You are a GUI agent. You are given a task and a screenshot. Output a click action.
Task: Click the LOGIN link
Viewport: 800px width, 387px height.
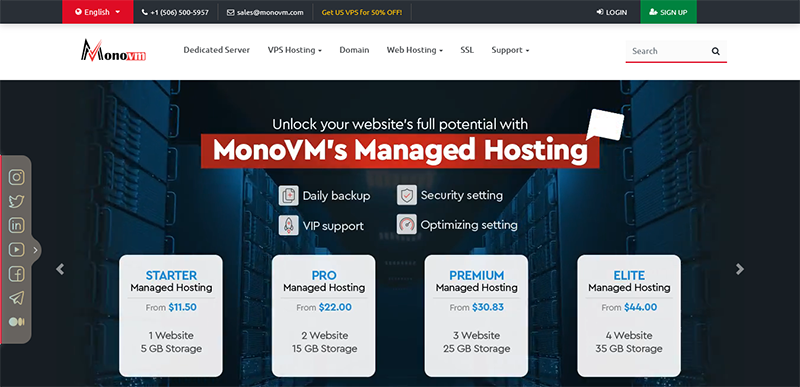click(x=612, y=12)
